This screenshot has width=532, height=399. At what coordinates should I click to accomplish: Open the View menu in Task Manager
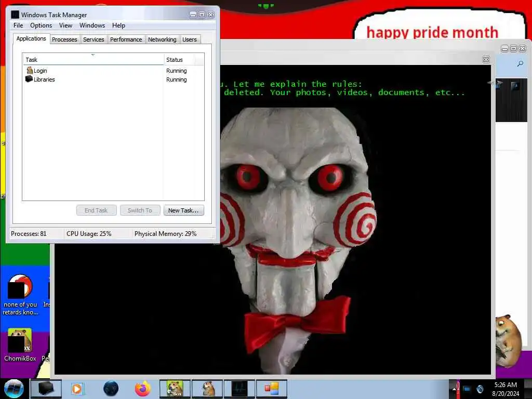(x=65, y=25)
